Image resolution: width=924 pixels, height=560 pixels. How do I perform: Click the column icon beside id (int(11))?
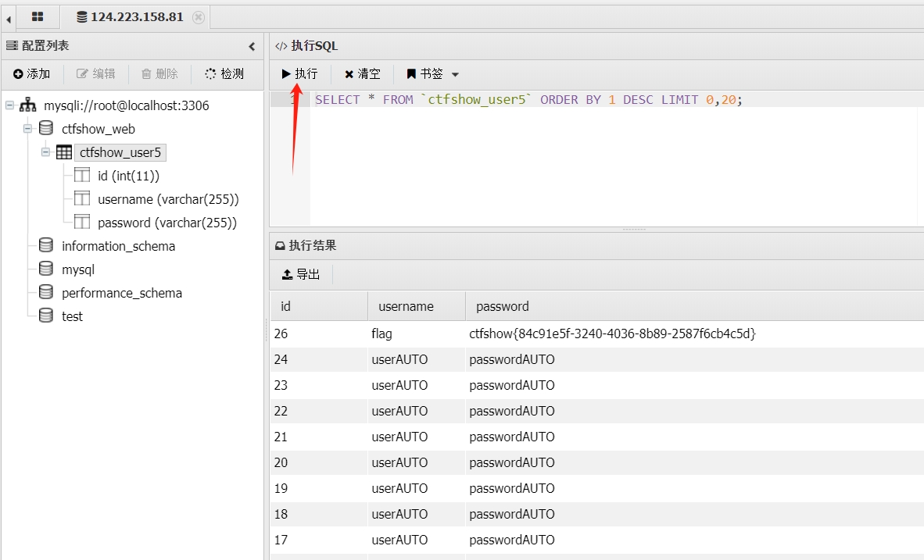pos(82,175)
